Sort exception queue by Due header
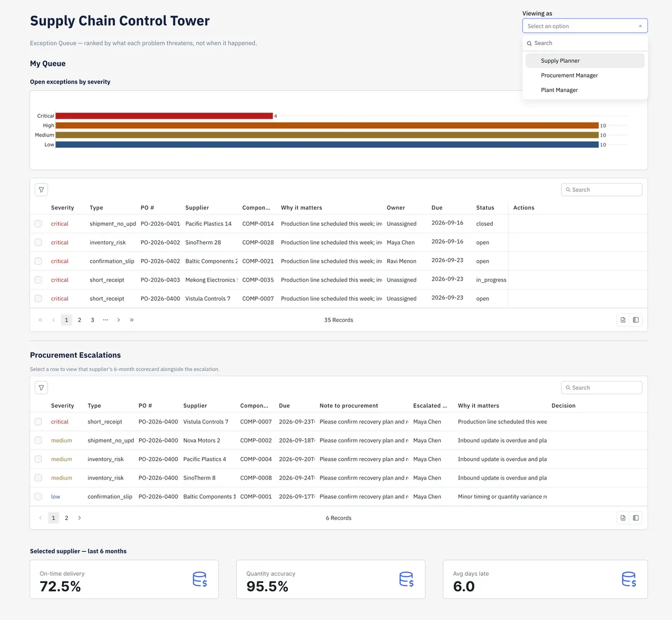The height and width of the screenshot is (620, 672). tap(437, 208)
